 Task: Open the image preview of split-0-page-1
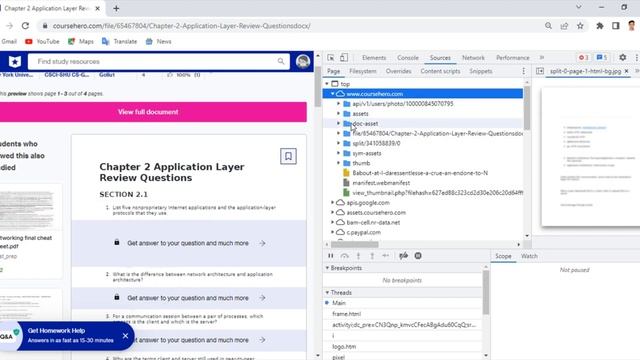(x=591, y=156)
